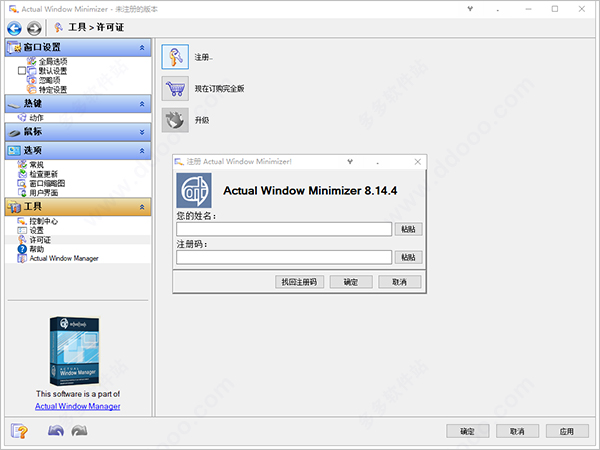
Task: Open 控制中心 under 工具
Action: coord(43,221)
